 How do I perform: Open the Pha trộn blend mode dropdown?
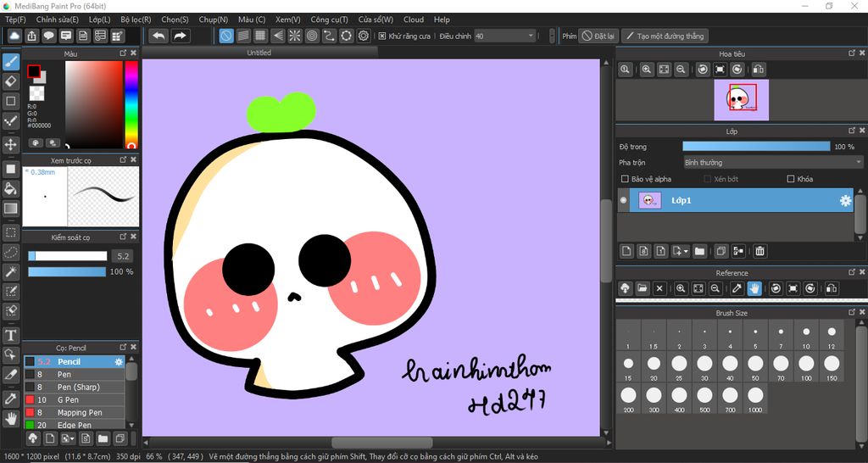point(773,163)
